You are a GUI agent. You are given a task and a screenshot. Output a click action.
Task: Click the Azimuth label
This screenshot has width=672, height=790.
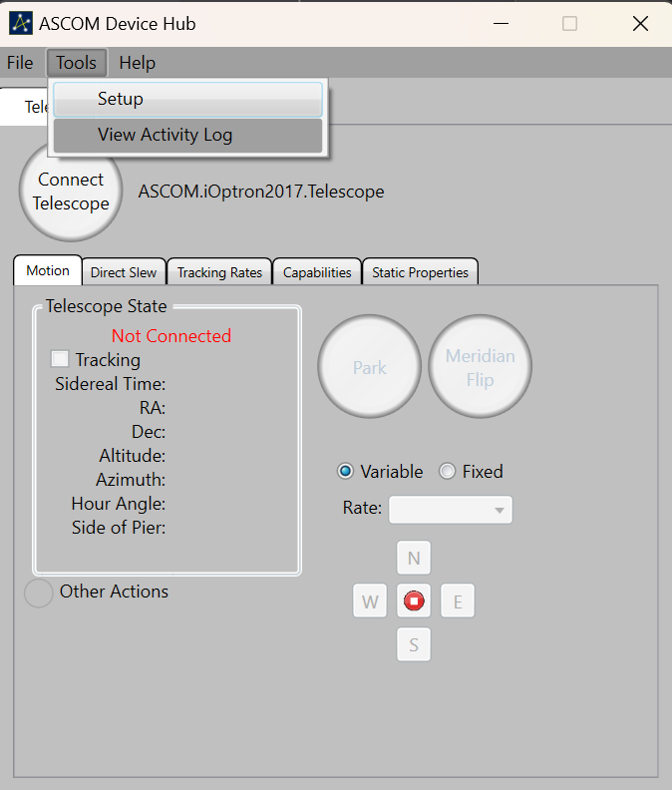point(131,480)
